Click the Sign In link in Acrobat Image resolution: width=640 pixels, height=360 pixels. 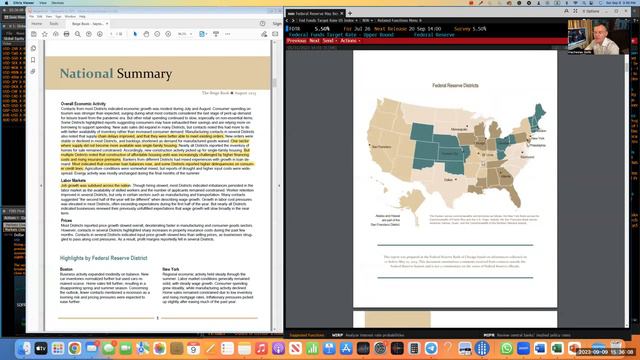click(x=278, y=24)
